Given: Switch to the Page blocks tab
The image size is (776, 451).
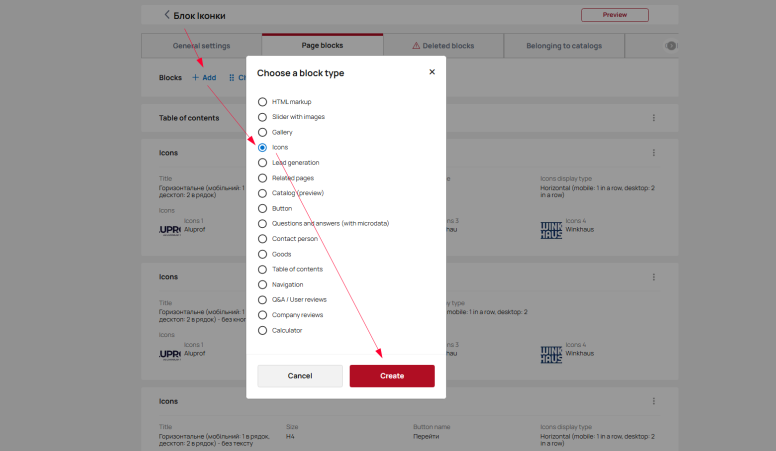Looking at the screenshot, I should pos(322,45).
